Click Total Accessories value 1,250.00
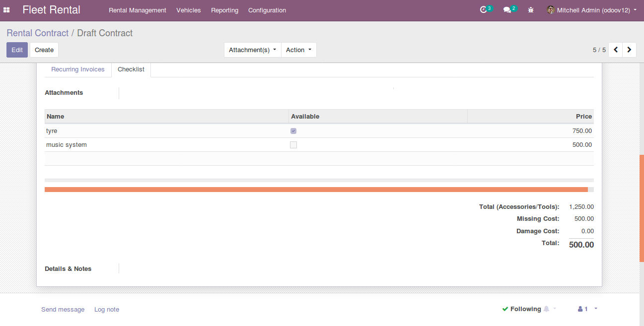This screenshot has height=326, width=644. point(581,207)
